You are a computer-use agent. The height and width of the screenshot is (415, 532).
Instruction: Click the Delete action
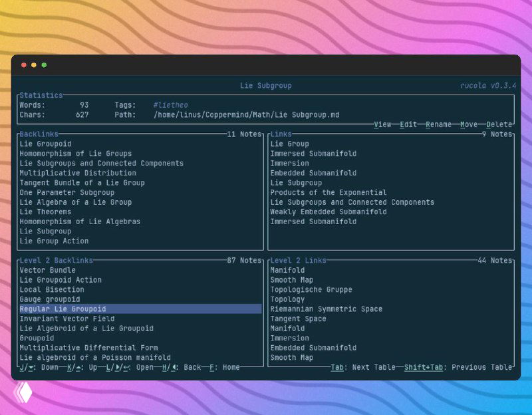[x=499, y=124]
